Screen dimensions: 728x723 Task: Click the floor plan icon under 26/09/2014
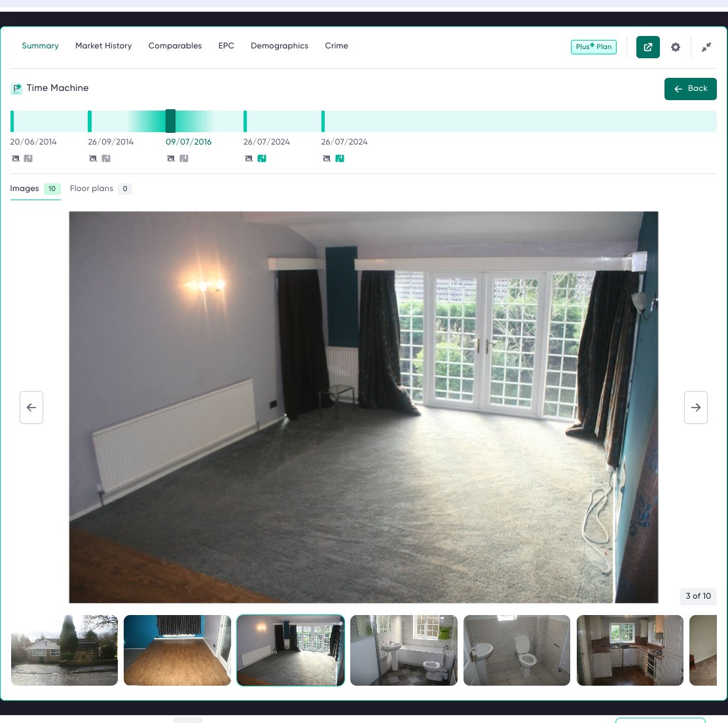tap(106, 159)
